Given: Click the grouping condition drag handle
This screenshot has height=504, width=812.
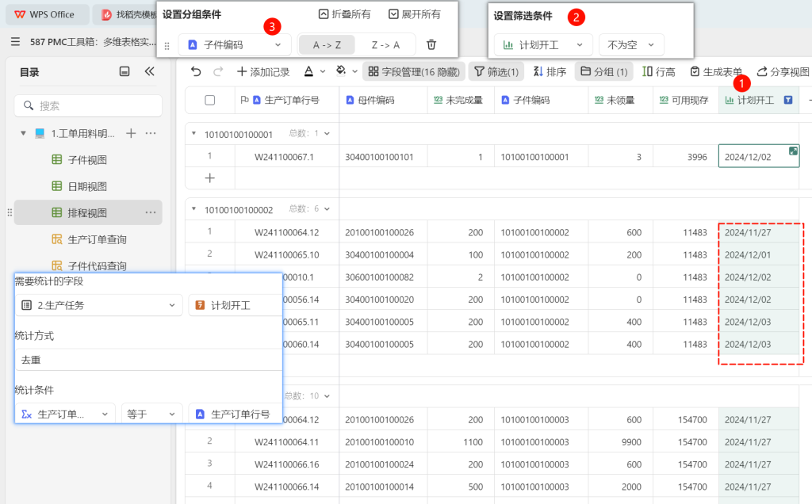Looking at the screenshot, I should tap(167, 45).
